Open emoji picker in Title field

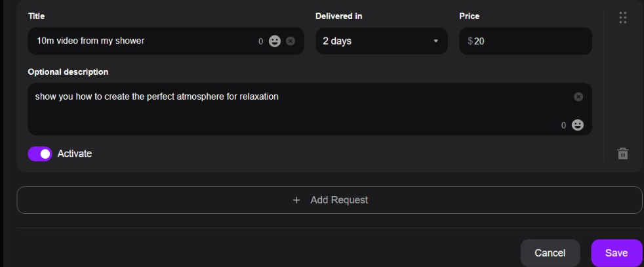tap(275, 41)
